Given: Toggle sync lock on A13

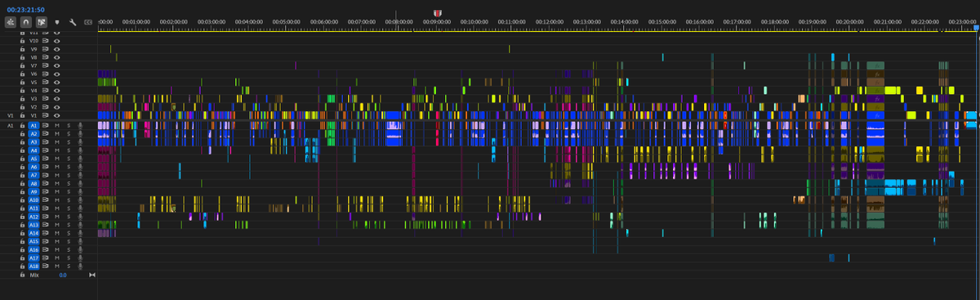Looking at the screenshot, I should coord(47,225).
